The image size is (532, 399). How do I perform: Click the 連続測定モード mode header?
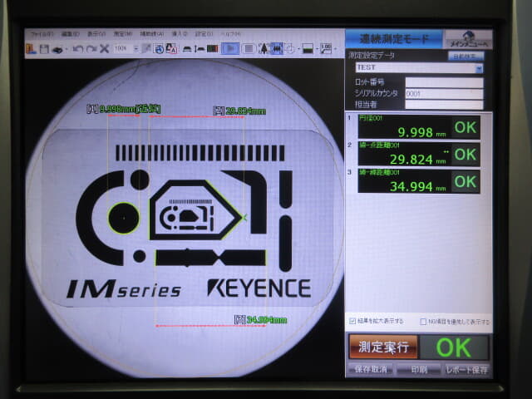click(x=394, y=39)
